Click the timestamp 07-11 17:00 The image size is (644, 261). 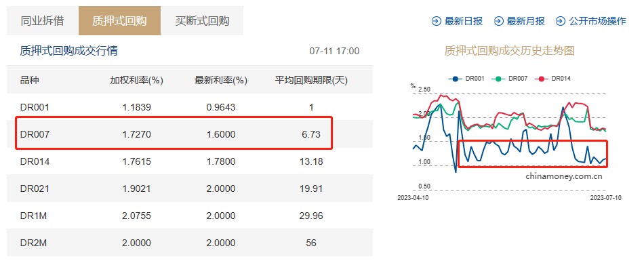tap(334, 52)
